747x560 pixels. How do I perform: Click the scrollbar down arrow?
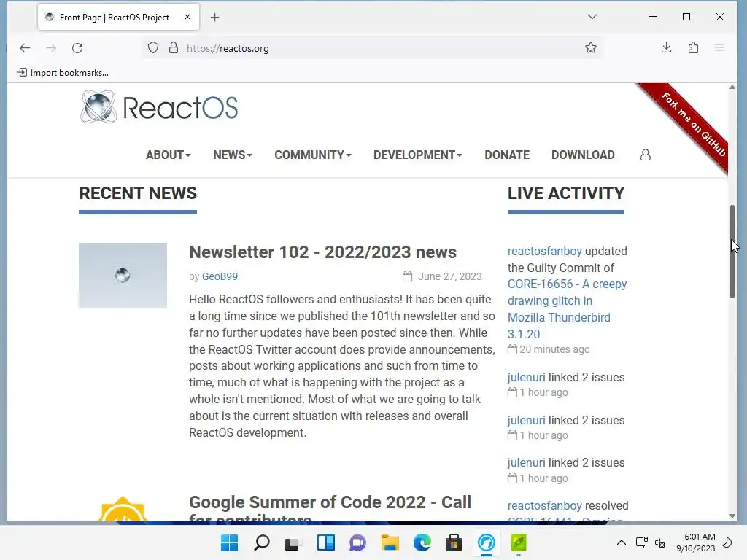pyautogui.click(x=732, y=516)
